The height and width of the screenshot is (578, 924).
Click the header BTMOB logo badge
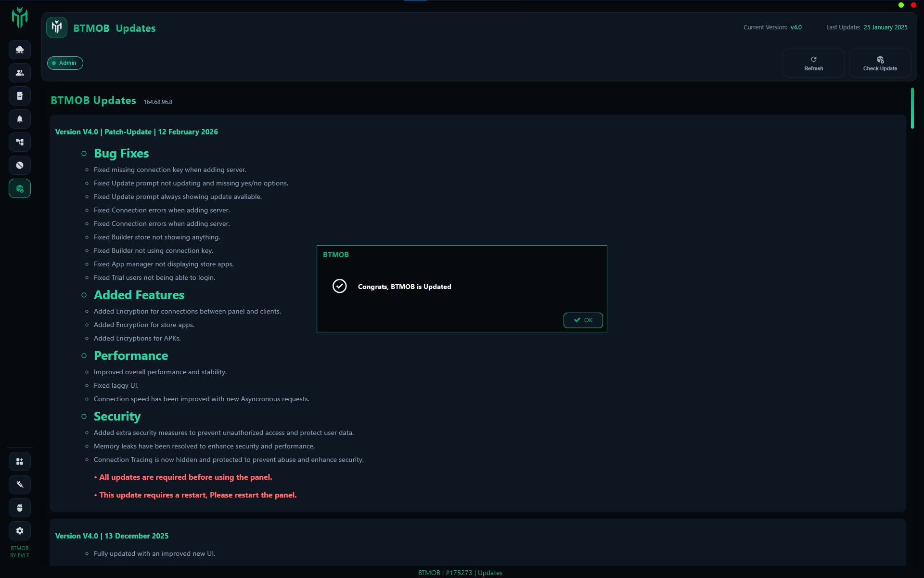57,27
